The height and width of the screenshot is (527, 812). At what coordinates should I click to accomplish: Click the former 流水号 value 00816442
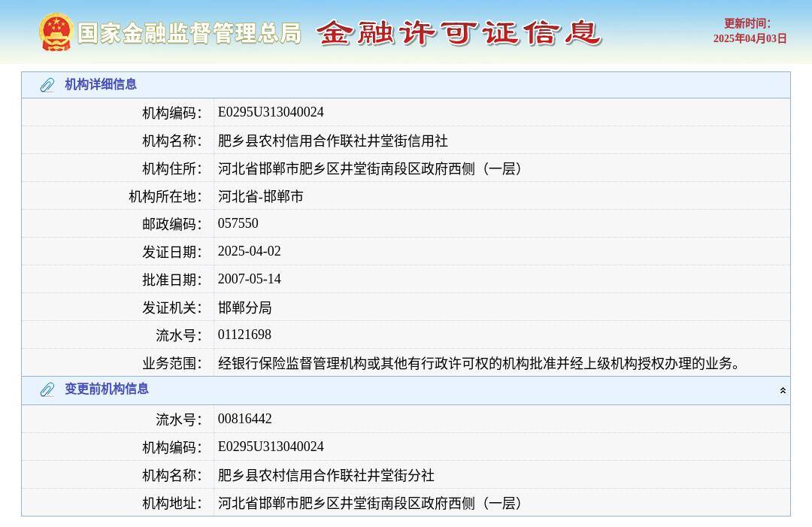[x=244, y=419]
